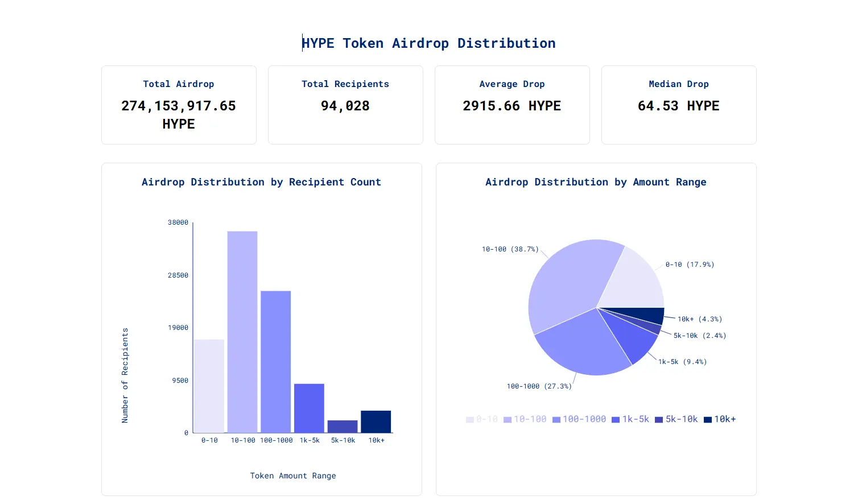This screenshot has width=858, height=504.
Task: Select the tallest 10-100 bar
Action: click(242, 330)
